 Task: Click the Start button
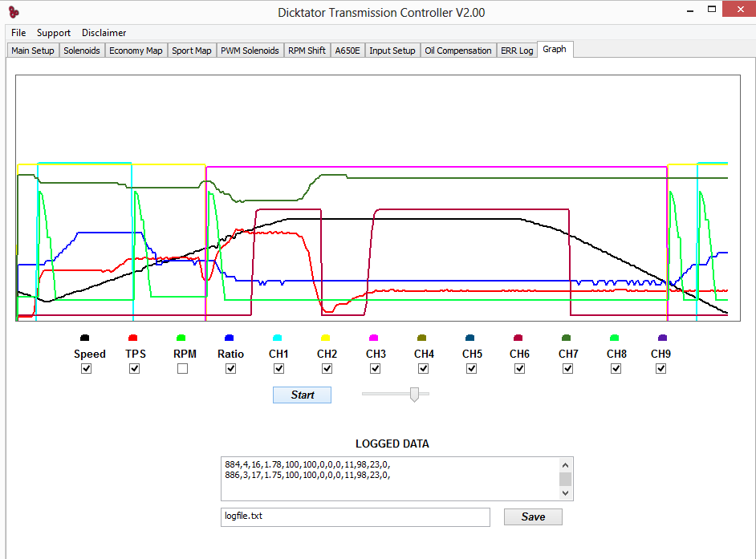click(x=302, y=395)
